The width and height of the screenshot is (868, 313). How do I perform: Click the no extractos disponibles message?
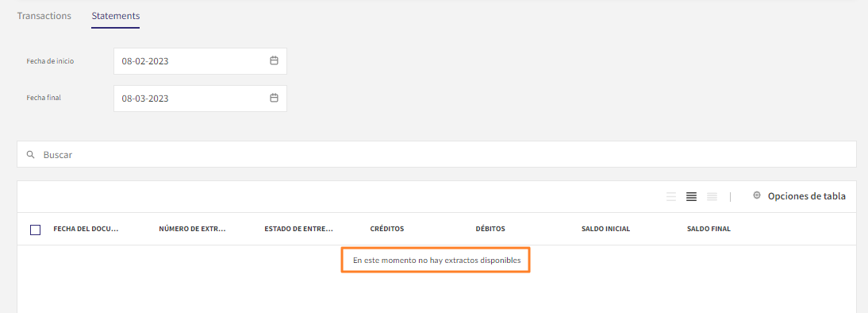tap(436, 260)
